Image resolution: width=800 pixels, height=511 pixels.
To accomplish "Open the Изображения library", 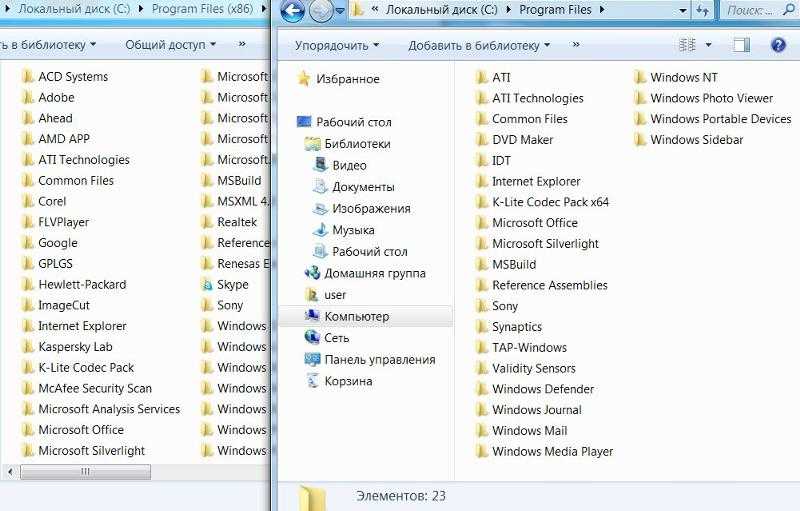I will (x=362, y=209).
